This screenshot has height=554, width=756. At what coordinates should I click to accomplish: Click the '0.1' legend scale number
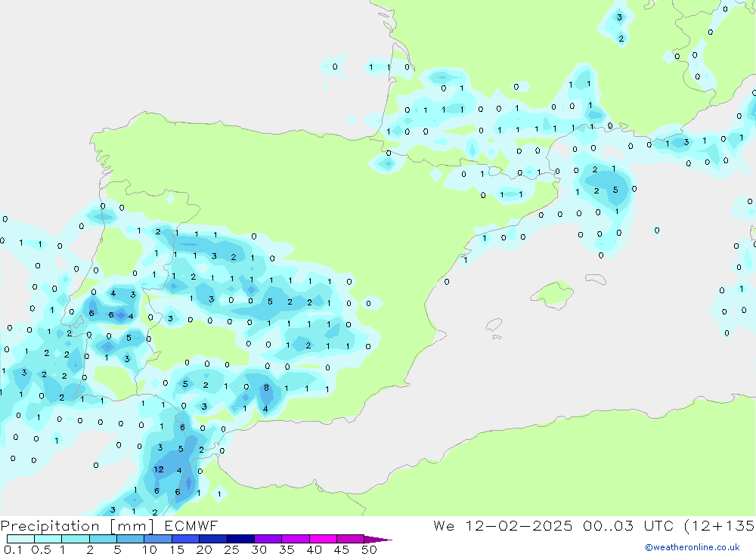(x=13, y=549)
